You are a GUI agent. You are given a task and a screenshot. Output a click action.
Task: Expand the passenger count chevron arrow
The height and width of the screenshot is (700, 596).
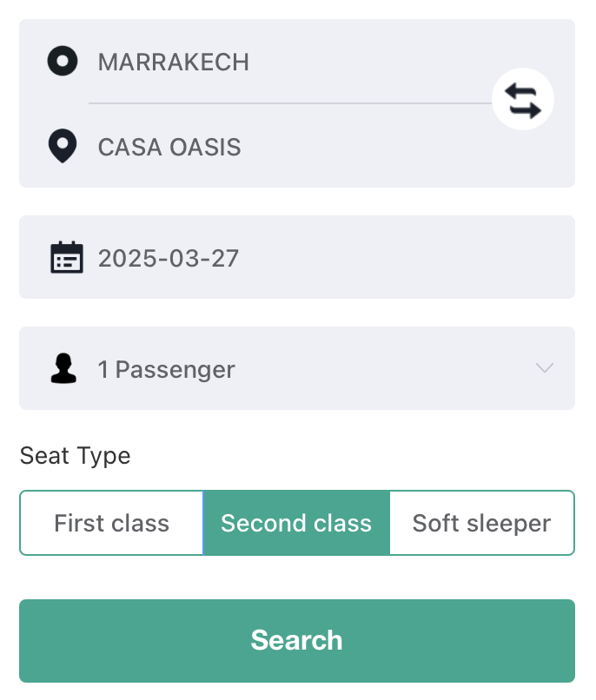[x=545, y=368]
